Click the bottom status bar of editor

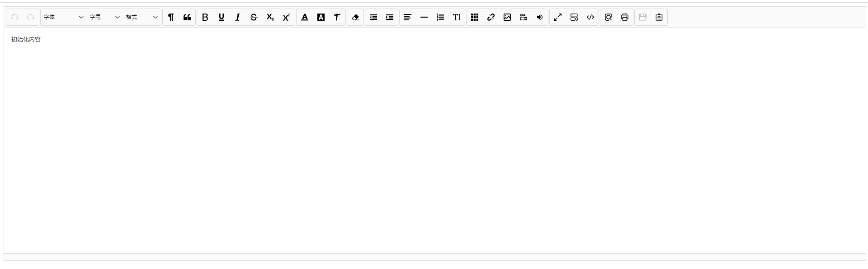click(435, 257)
